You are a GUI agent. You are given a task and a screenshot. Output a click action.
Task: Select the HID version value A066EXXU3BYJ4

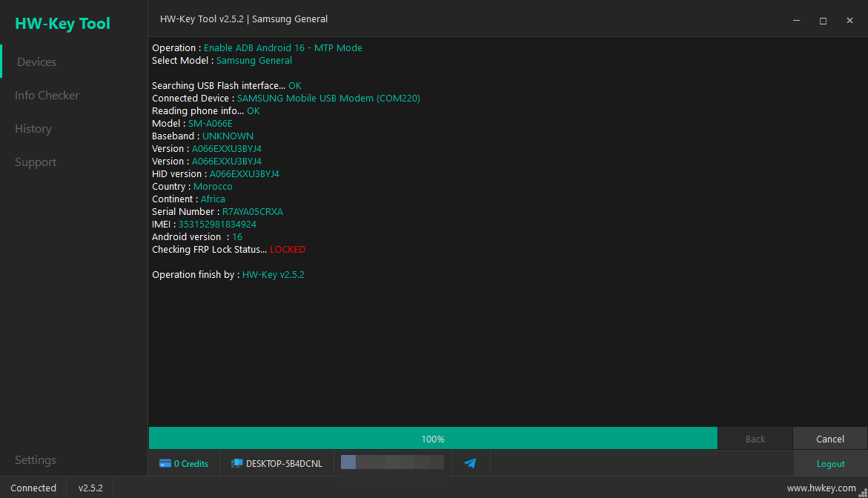[x=244, y=173]
